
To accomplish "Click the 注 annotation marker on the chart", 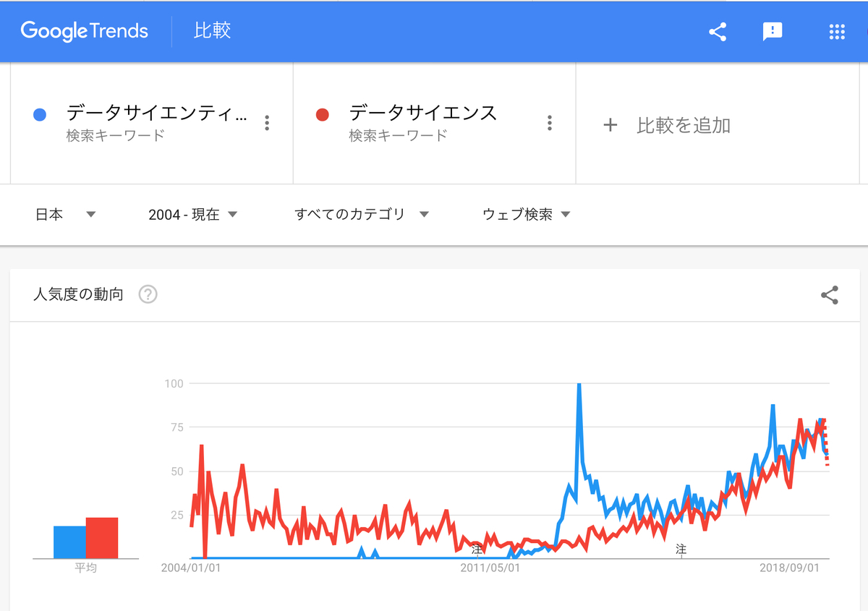I will (x=476, y=550).
